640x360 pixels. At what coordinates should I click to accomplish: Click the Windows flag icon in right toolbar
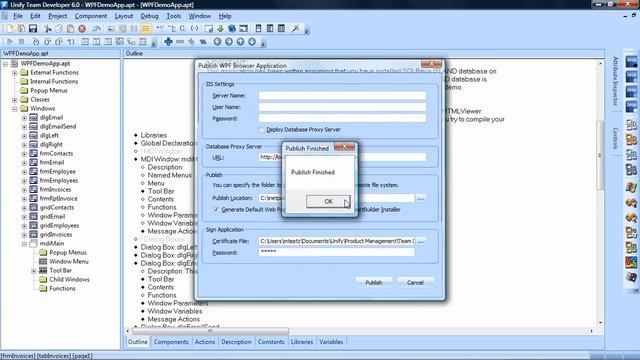pyautogui.click(x=631, y=187)
